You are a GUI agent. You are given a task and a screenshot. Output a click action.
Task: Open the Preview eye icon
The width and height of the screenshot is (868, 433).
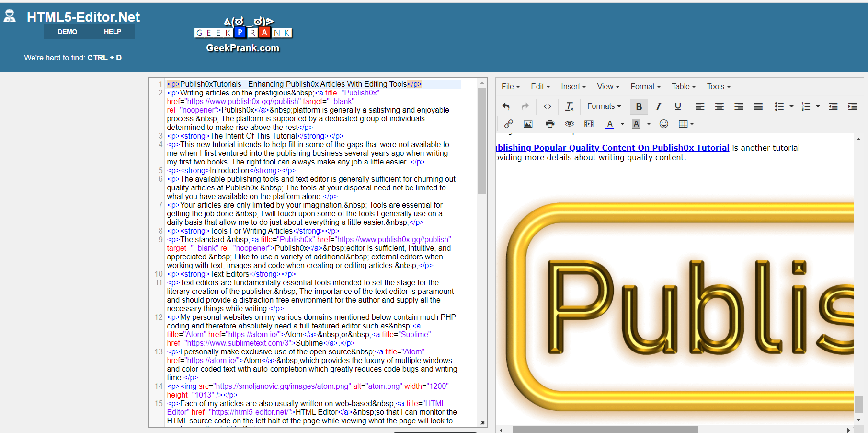coord(569,124)
